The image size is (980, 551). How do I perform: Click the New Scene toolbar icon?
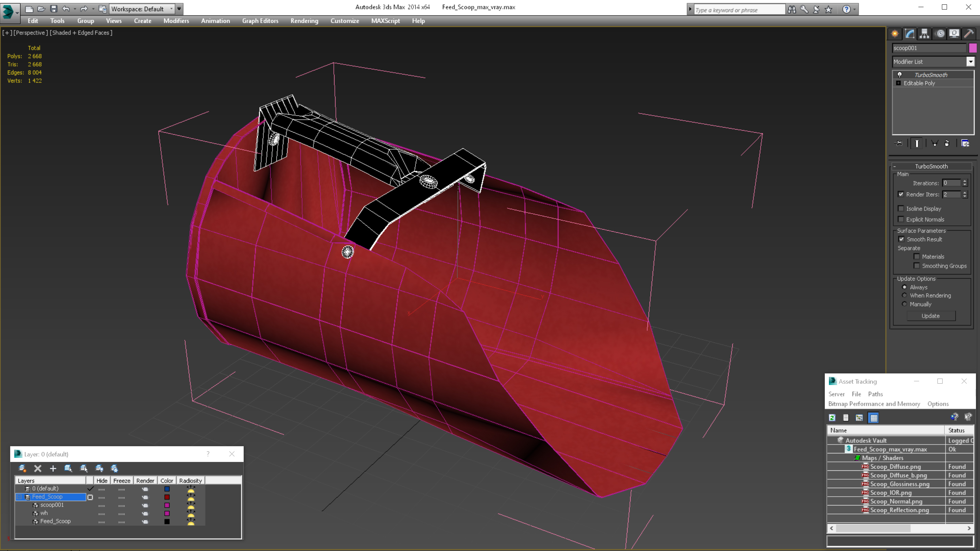(x=29, y=9)
